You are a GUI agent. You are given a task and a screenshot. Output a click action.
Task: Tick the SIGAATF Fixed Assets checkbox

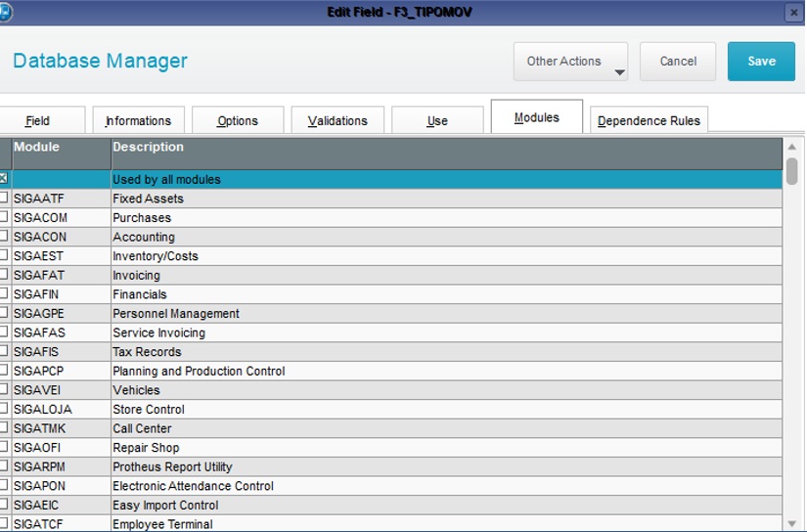[x=4, y=198]
